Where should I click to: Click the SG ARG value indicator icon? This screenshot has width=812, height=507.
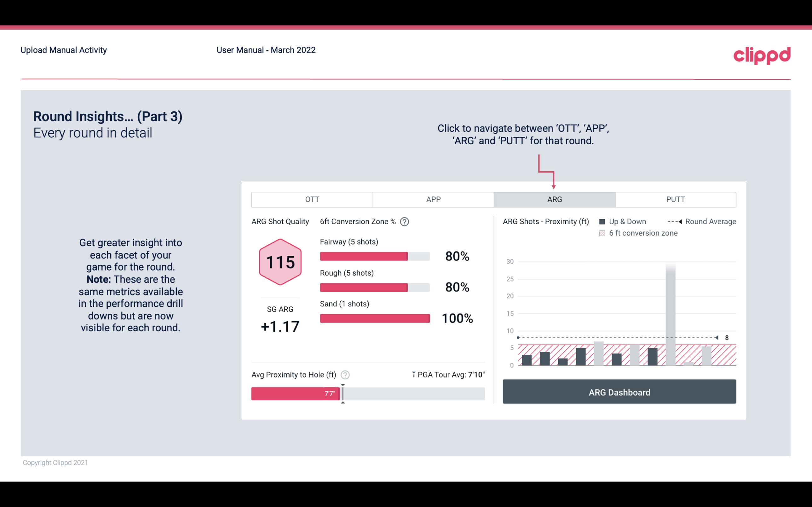pyautogui.click(x=280, y=326)
